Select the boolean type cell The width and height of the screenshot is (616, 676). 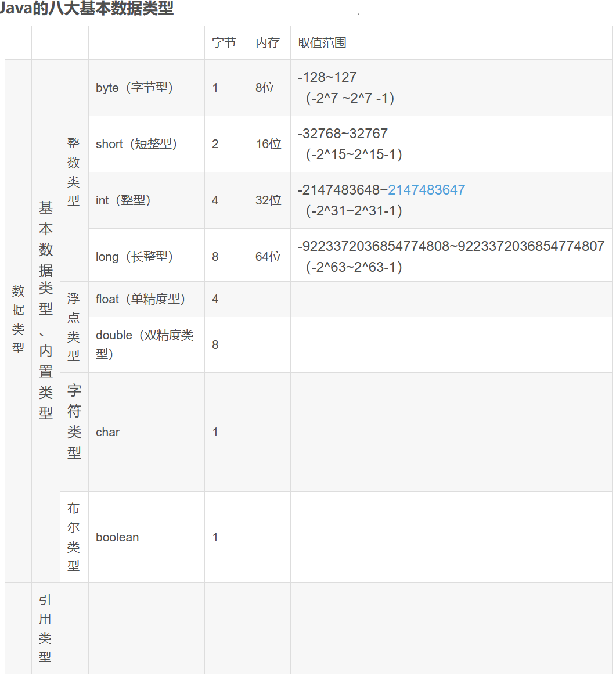[117, 537]
